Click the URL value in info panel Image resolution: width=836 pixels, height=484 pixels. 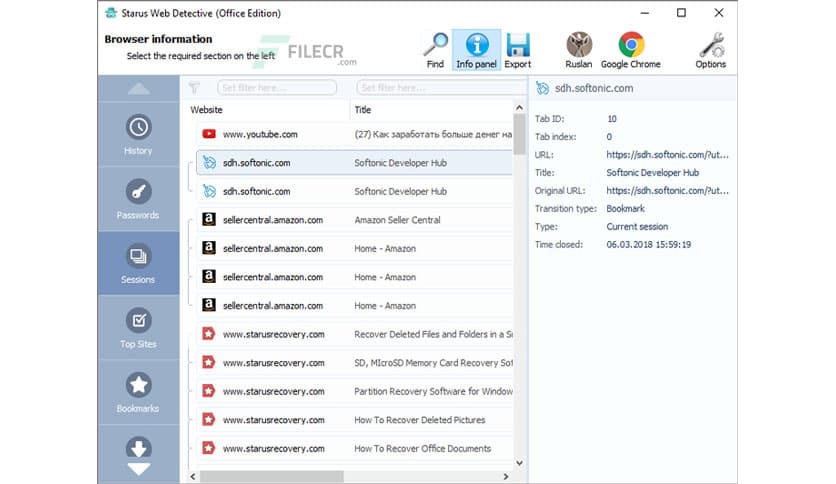(668, 155)
